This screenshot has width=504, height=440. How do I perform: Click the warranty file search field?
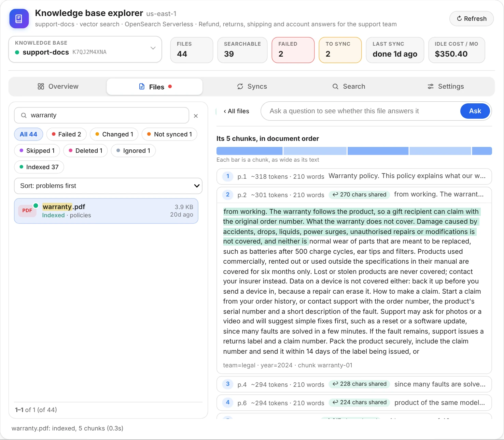101,115
